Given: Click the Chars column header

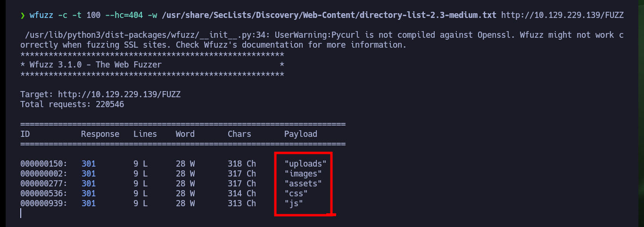Looking at the screenshot, I should [239, 134].
